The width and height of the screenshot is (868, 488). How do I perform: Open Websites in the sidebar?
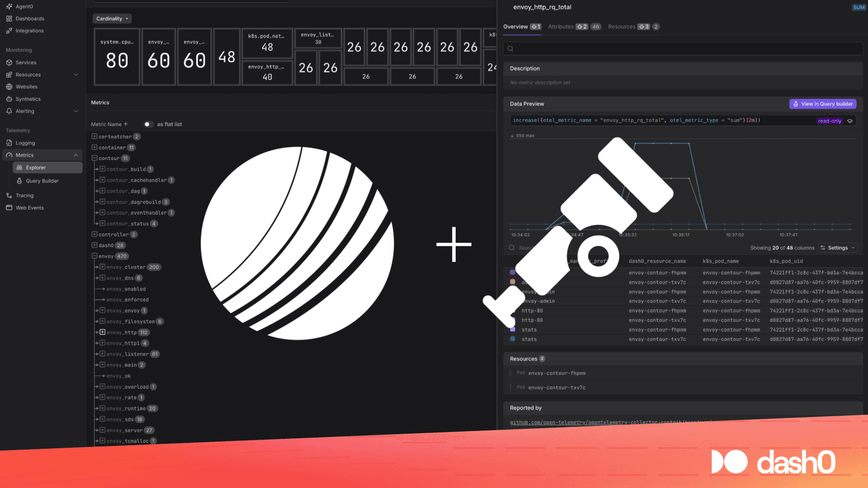coord(27,87)
